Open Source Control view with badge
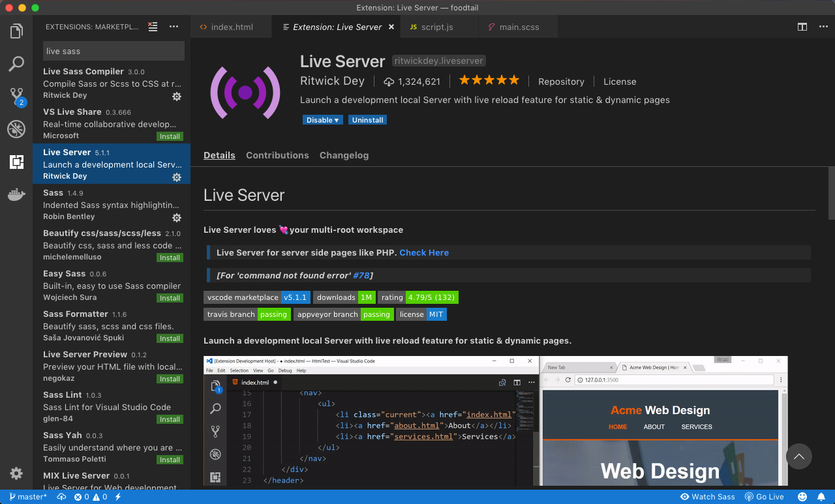835x504 pixels. (16, 96)
